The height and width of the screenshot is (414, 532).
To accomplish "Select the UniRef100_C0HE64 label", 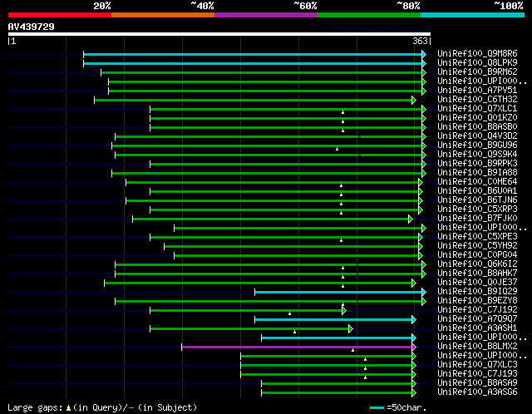I will (477, 181).
